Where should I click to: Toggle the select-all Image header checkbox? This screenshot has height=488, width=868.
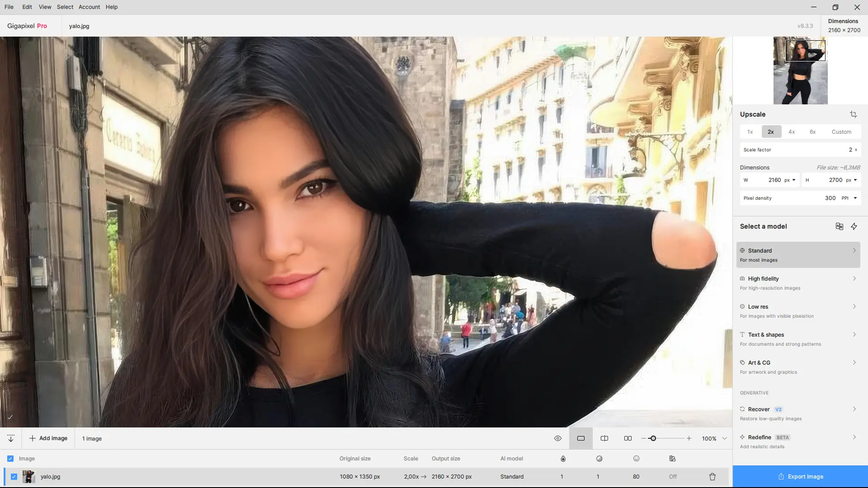coord(10,459)
